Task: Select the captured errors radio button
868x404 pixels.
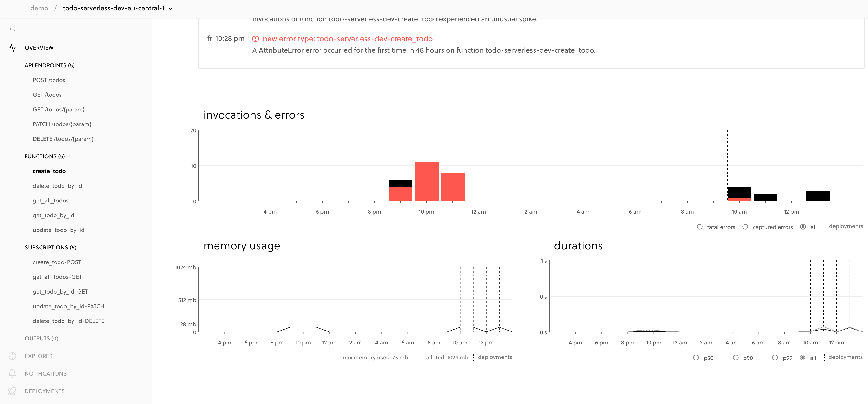Action: [745, 227]
